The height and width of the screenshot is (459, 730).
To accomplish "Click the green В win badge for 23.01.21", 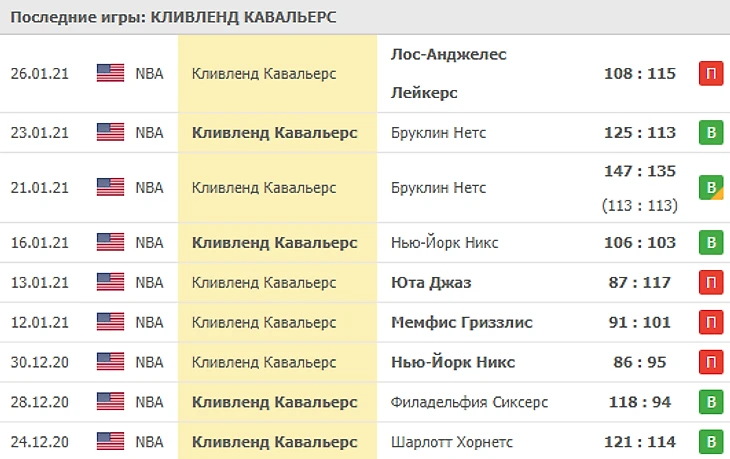I will [711, 133].
